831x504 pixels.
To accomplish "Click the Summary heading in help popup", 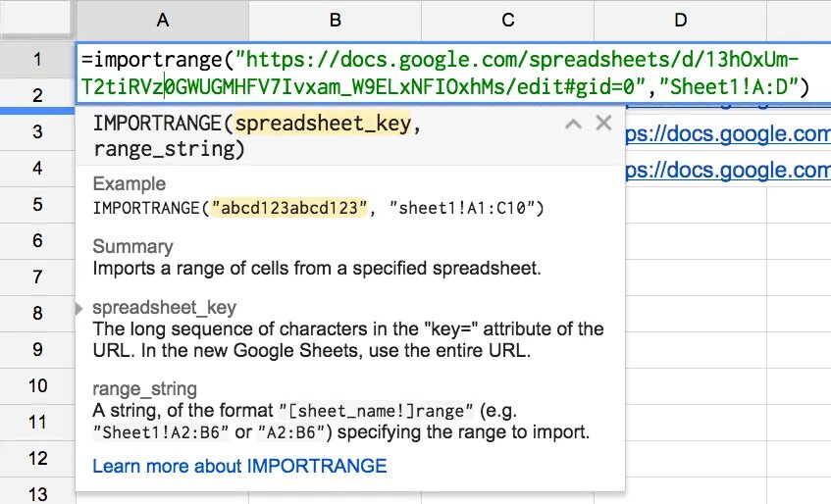I will coord(133,247).
